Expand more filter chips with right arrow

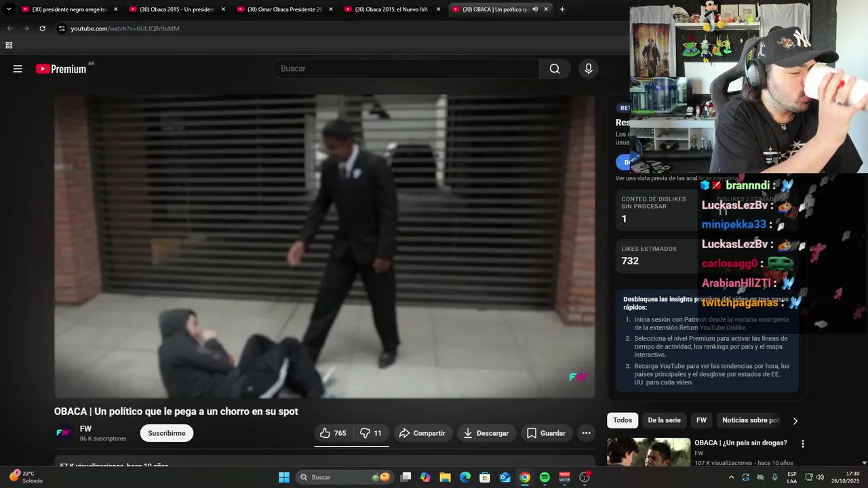pyautogui.click(x=795, y=421)
